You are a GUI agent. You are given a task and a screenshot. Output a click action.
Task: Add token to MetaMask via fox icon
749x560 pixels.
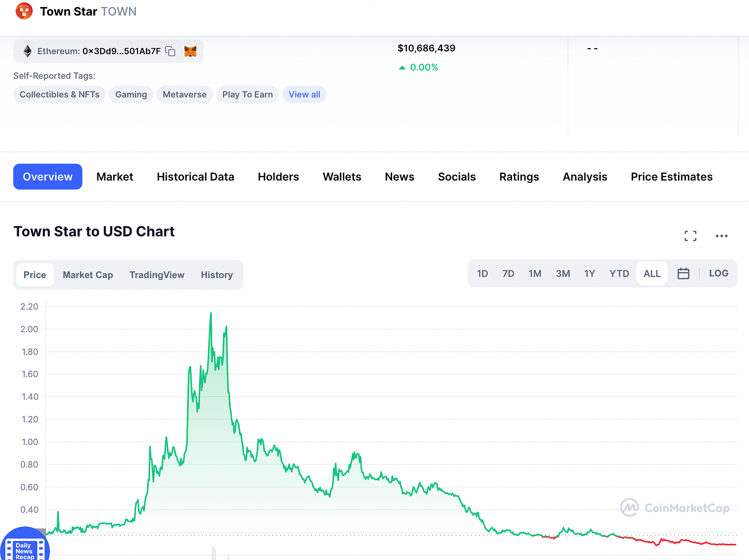click(190, 51)
